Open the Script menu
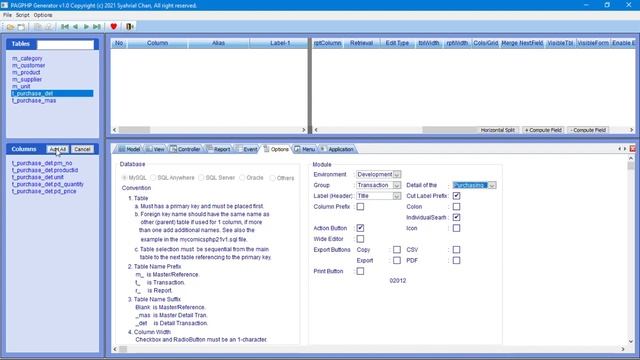The height and width of the screenshot is (360, 640). 22,15
